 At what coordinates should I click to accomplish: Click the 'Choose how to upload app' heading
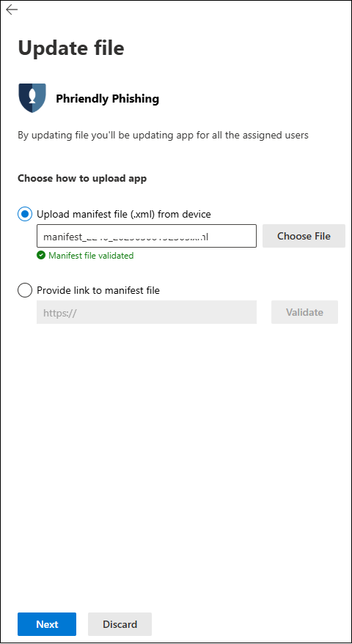(82, 179)
